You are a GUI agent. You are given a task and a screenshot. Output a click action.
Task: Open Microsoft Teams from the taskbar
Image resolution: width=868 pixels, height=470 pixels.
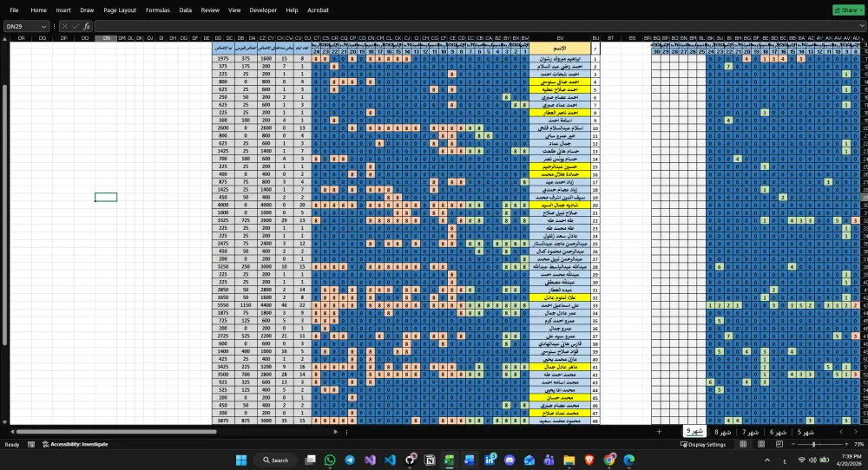[x=549, y=460]
